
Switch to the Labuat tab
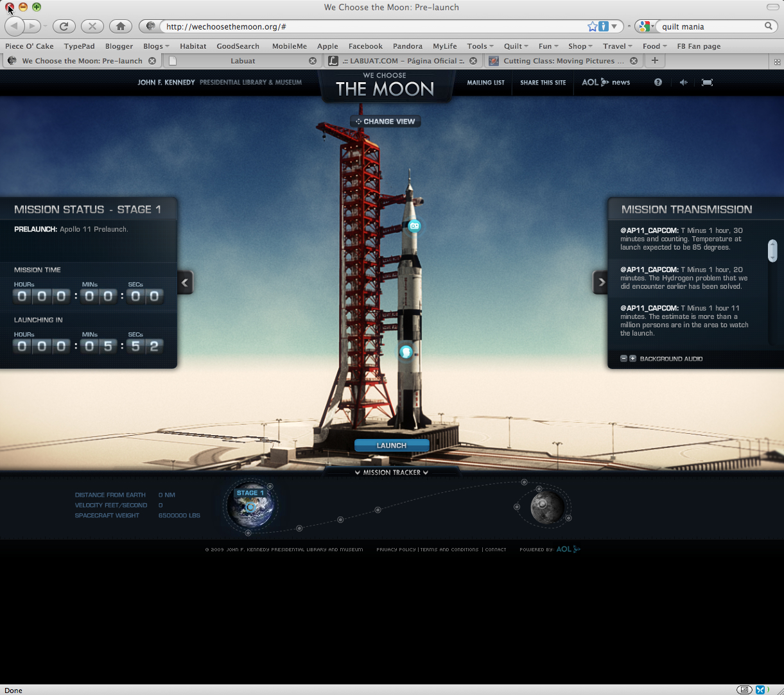[x=242, y=61]
